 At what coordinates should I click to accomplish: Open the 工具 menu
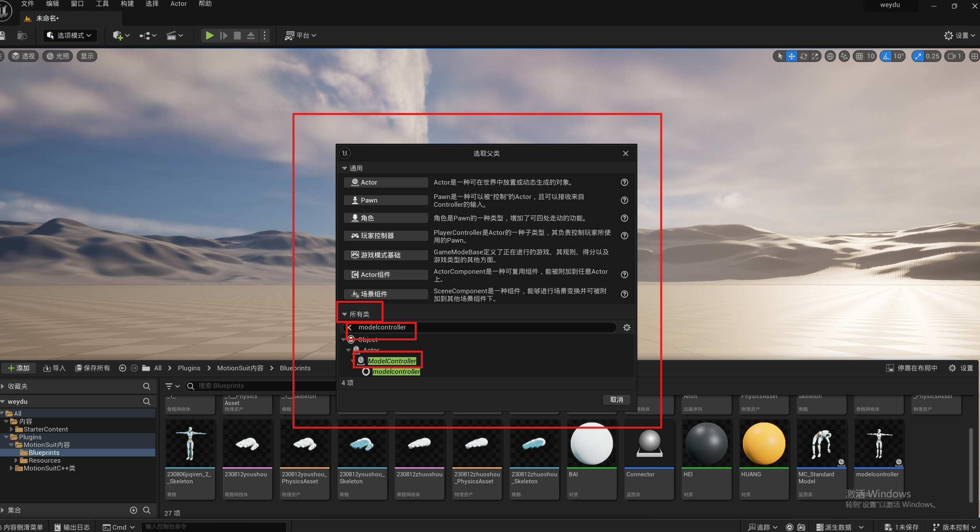[102, 4]
